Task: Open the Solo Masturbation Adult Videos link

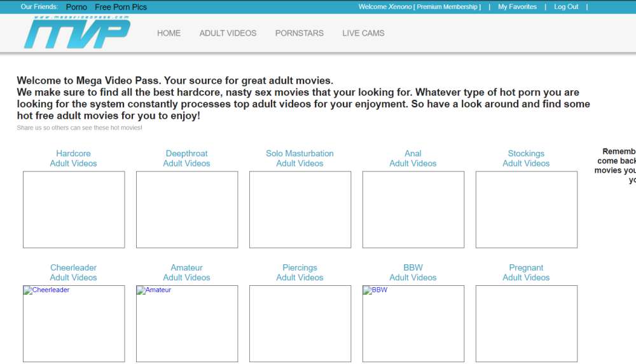Action: point(300,158)
